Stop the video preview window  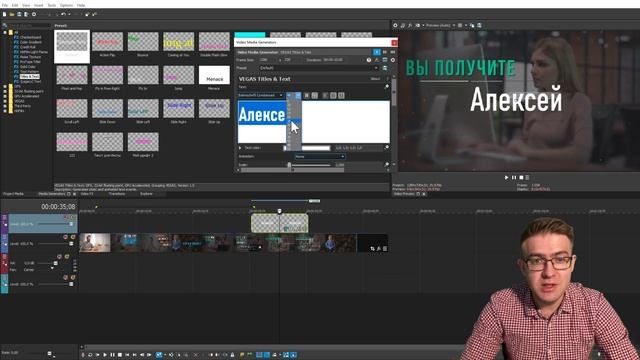tap(521, 178)
